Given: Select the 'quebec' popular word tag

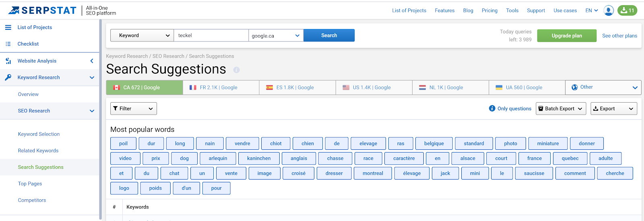Looking at the screenshot, I should coord(570,158).
